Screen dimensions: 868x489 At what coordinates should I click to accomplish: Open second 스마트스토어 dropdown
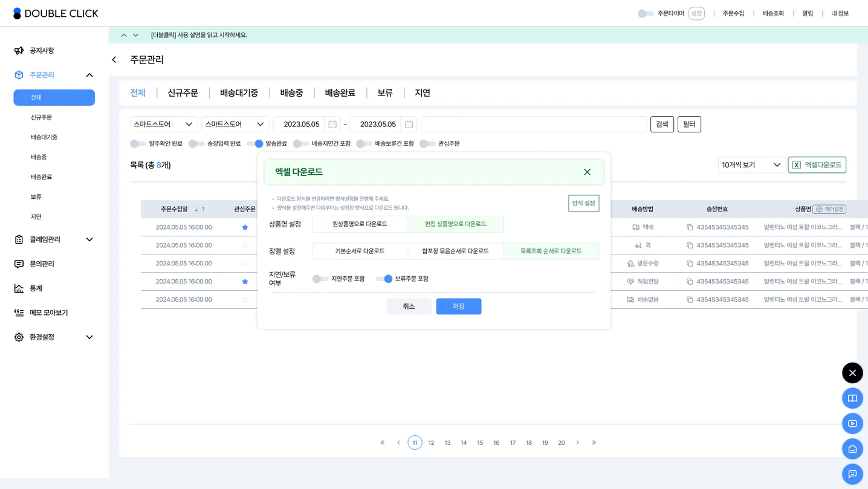(x=235, y=125)
